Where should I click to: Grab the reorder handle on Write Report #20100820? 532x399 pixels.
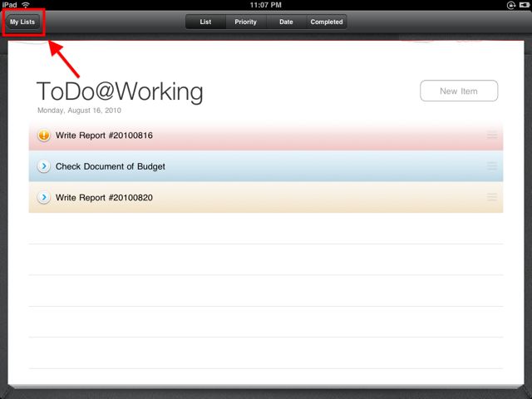pos(492,197)
